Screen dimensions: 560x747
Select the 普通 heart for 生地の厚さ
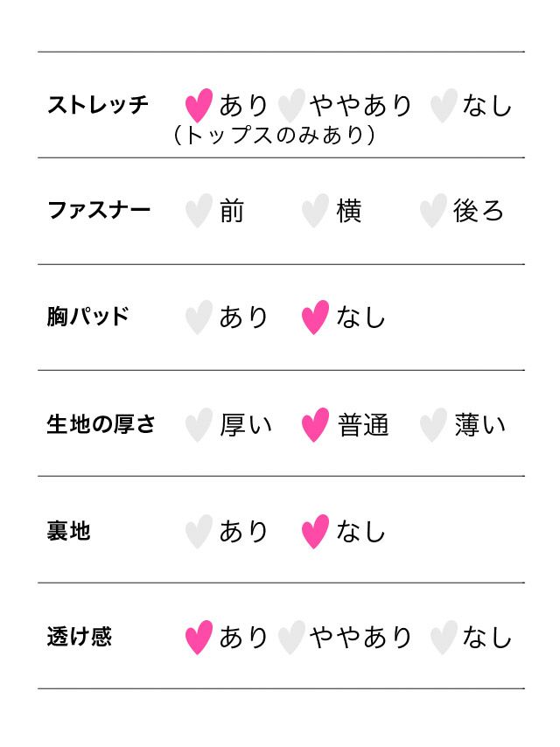click(x=315, y=425)
